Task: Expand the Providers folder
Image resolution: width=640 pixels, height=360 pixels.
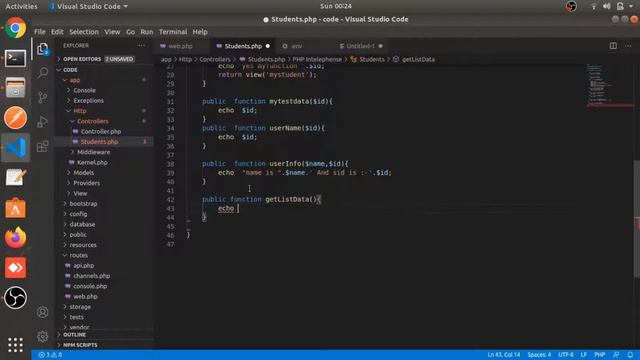Action: (104, 183)
